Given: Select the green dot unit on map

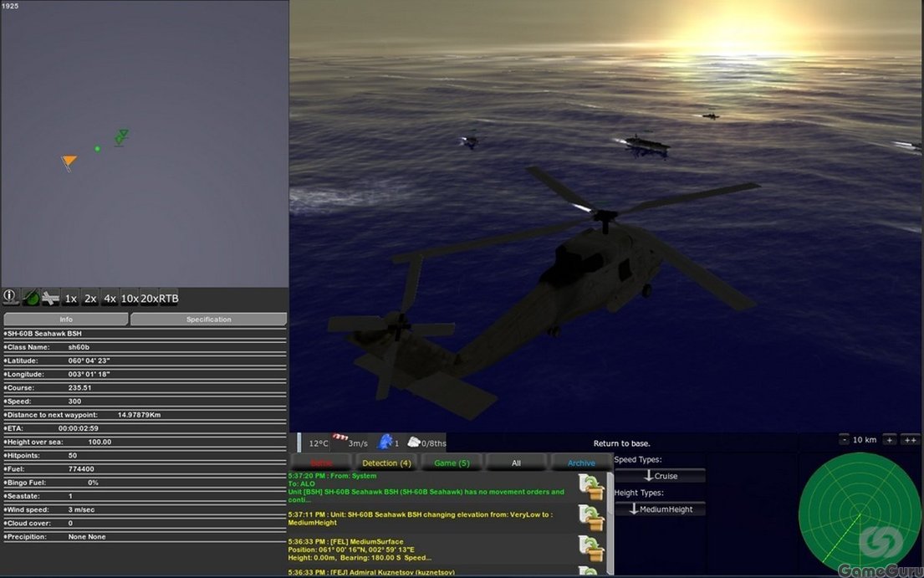Looking at the screenshot, I should tap(97, 149).
